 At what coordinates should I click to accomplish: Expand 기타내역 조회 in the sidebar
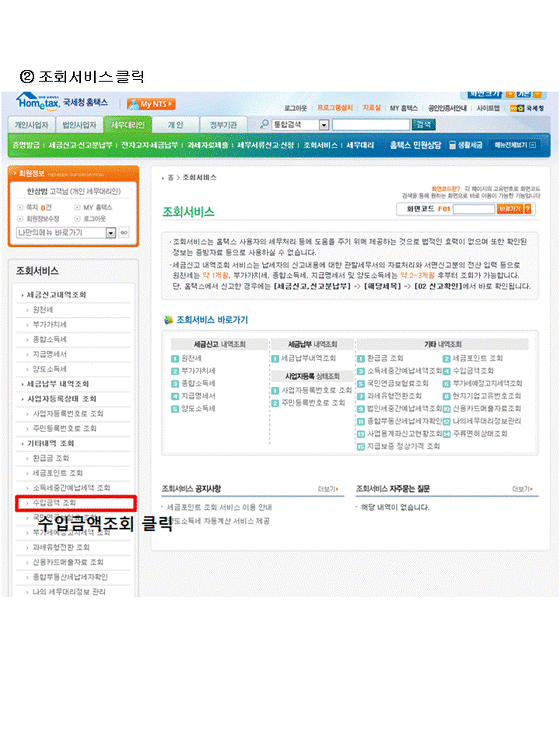click(x=50, y=443)
